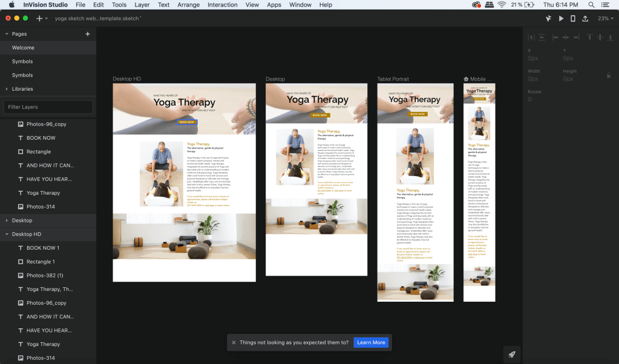Click the Preview play icon in toolbar
Screen dimensions: 619x364
click(x=561, y=19)
